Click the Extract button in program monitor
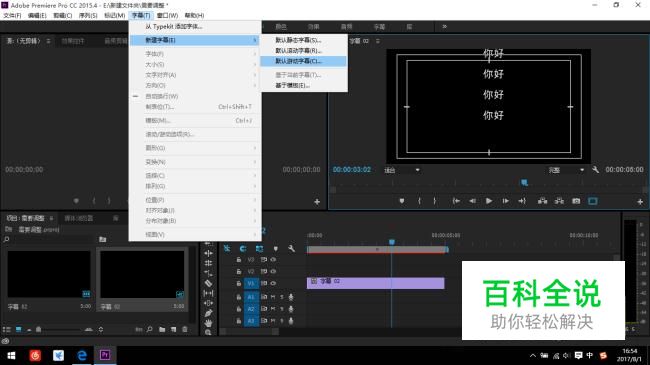650x365 pixels. pyautogui.click(x=559, y=201)
